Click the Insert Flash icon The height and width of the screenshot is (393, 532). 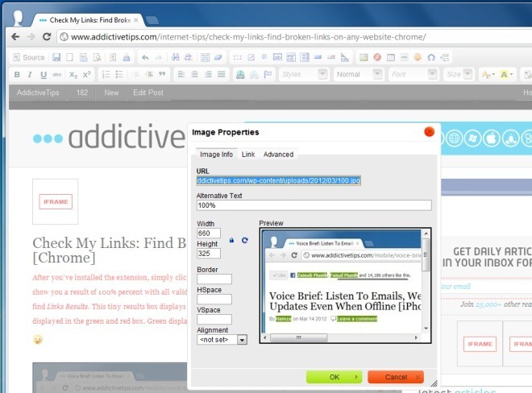(x=377, y=57)
